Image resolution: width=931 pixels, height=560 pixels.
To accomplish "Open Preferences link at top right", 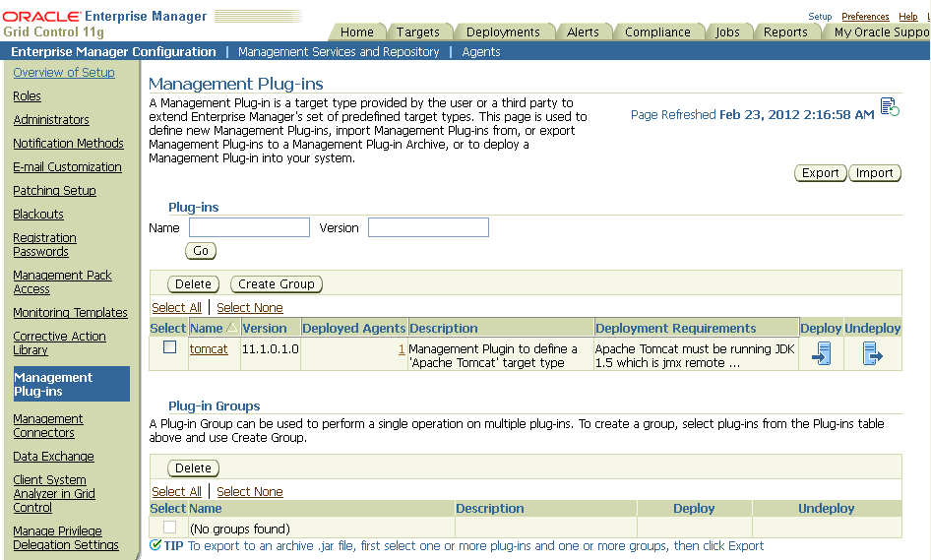I will (865, 17).
